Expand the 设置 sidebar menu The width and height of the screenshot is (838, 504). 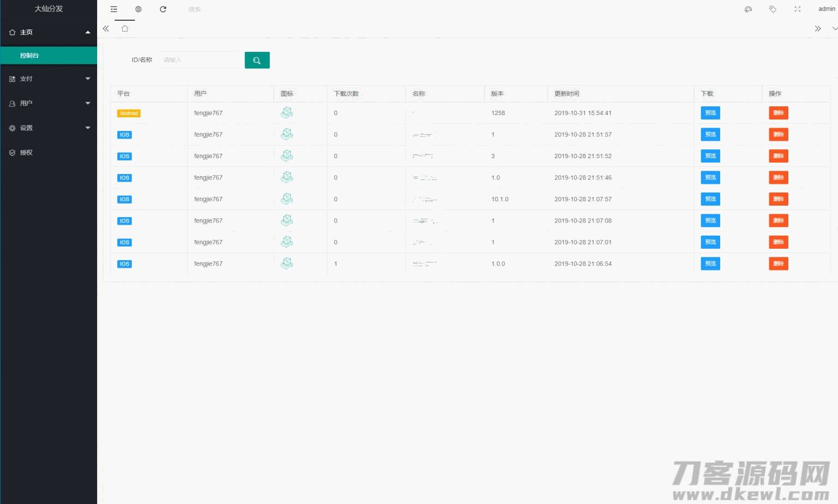click(49, 128)
